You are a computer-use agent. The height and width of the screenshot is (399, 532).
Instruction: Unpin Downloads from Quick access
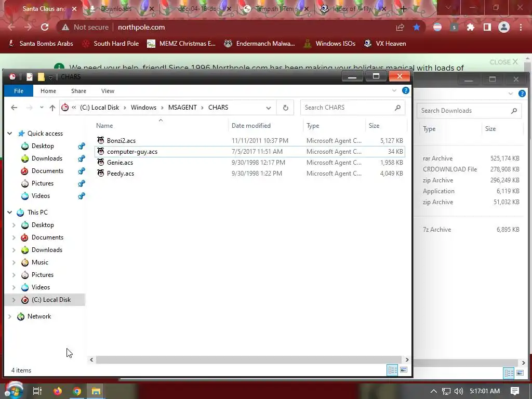(82, 158)
